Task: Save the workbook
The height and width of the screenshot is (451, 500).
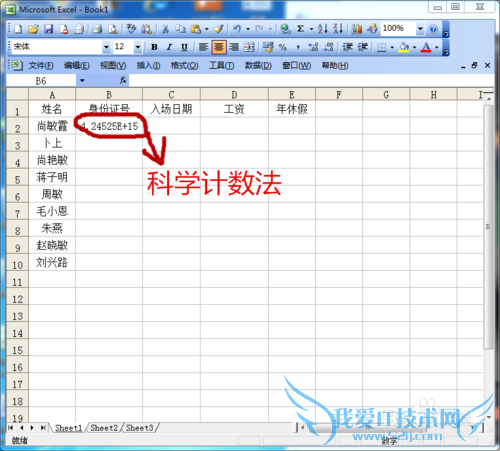Action: click(x=49, y=29)
